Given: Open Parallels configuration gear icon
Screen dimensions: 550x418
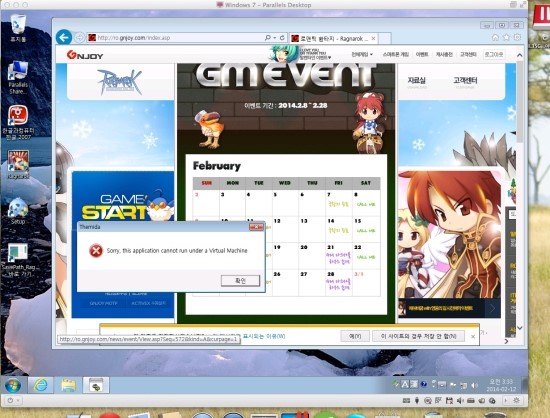Looking at the screenshot, I should pyautogui.click(x=516, y=400).
